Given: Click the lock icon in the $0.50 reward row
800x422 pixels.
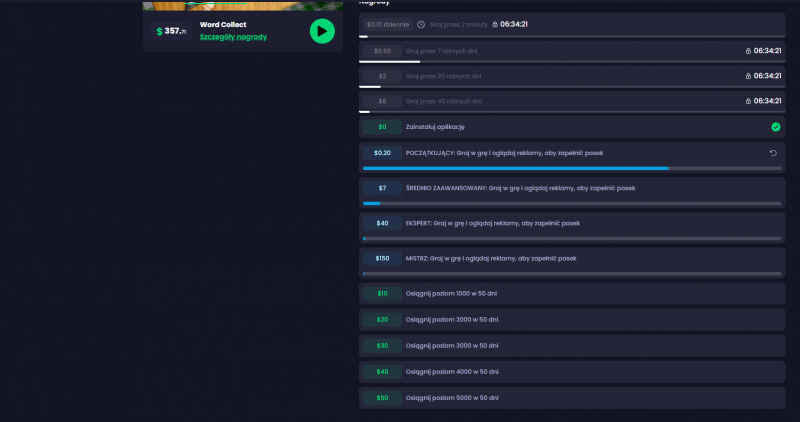Looking at the screenshot, I should point(747,50).
